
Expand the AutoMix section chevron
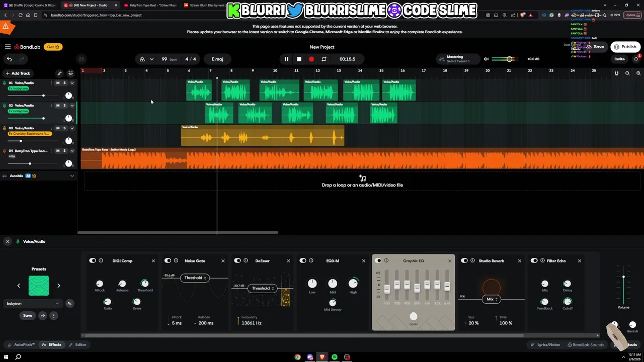pyautogui.click(x=72, y=176)
